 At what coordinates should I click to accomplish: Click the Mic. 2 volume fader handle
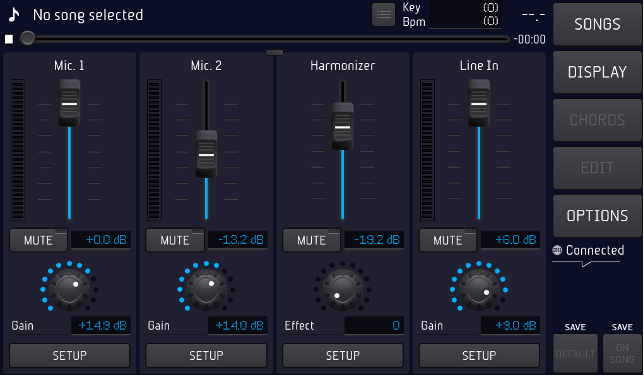[x=206, y=154]
